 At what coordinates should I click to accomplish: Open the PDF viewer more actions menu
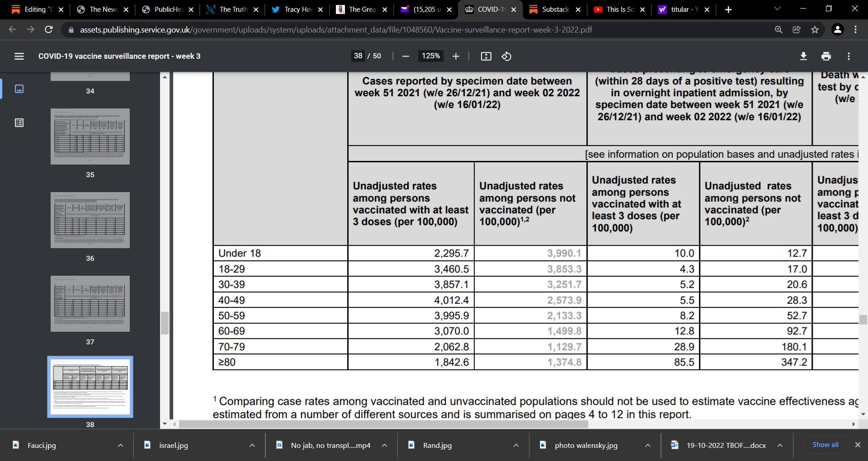point(849,56)
